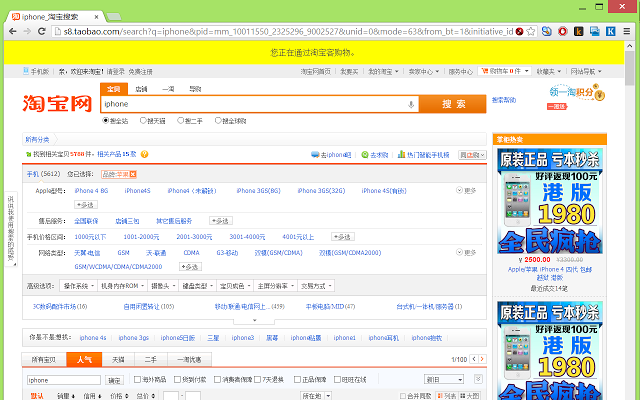640x400 pixels.
Task: Remove the selected 品牌:苹果 brand filter
Action: (x=133, y=174)
